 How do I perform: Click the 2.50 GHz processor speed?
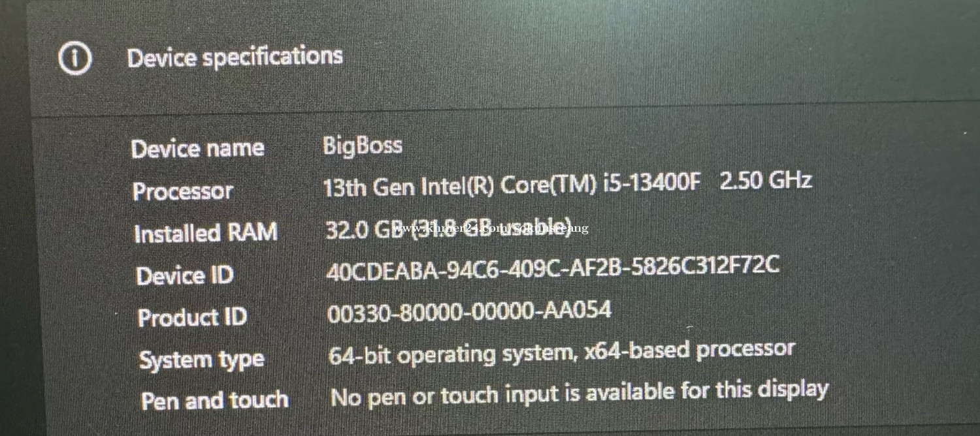[766, 179]
